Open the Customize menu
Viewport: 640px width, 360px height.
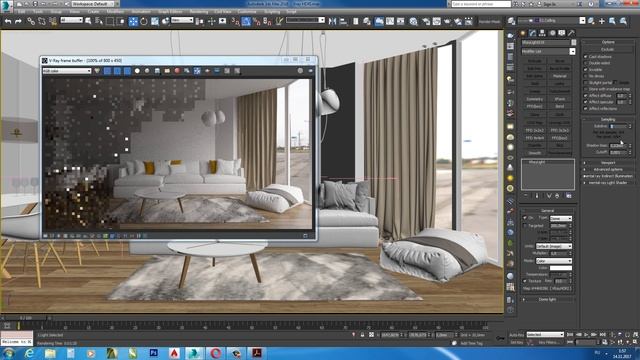coord(247,12)
